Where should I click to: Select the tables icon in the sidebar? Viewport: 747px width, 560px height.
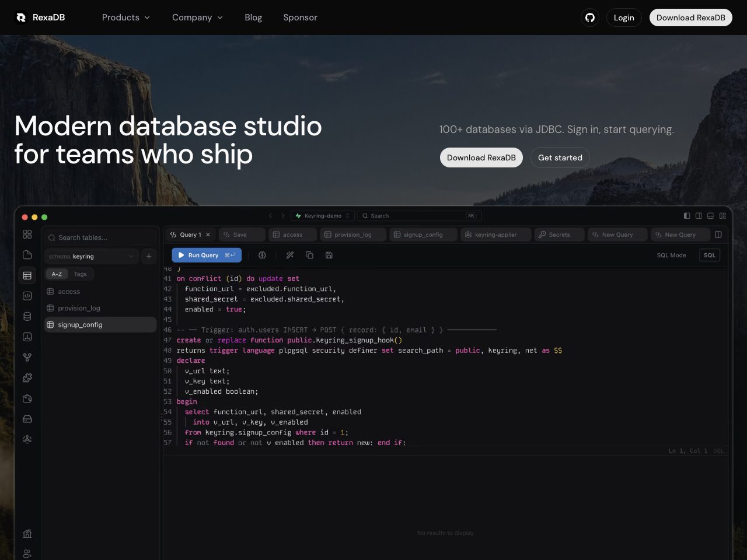27,275
